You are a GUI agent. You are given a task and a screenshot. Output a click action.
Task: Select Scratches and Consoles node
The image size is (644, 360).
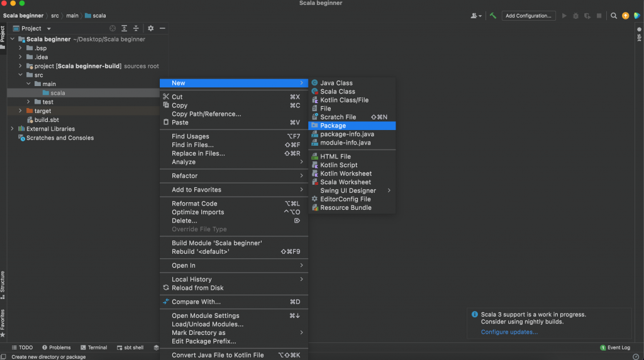56,138
